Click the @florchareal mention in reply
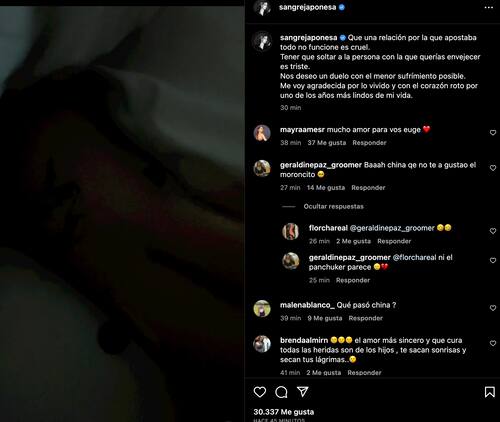500x422 pixels. pos(414,257)
